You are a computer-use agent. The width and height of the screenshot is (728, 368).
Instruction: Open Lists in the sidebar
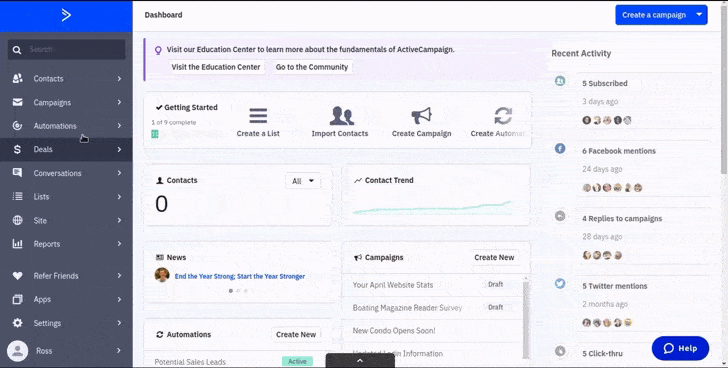tap(66, 196)
